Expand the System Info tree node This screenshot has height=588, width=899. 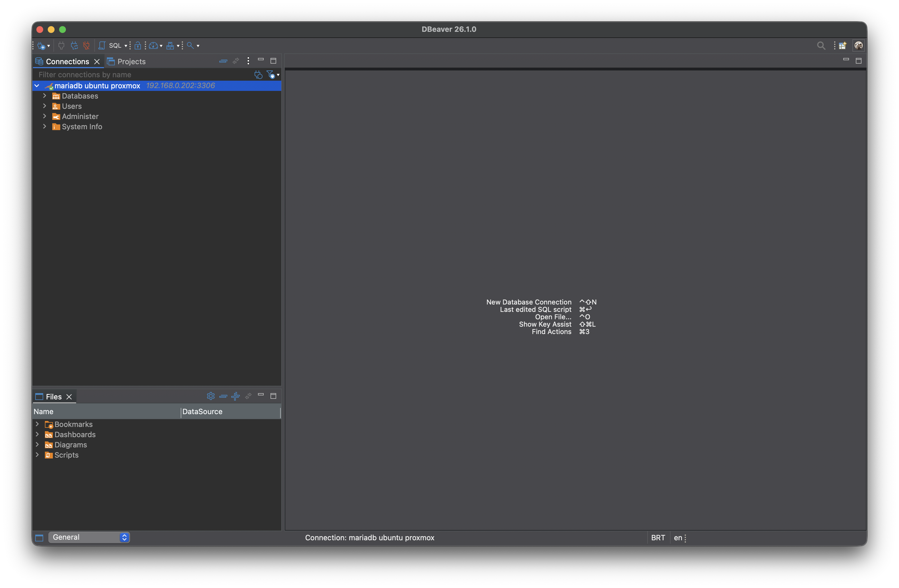tap(45, 126)
